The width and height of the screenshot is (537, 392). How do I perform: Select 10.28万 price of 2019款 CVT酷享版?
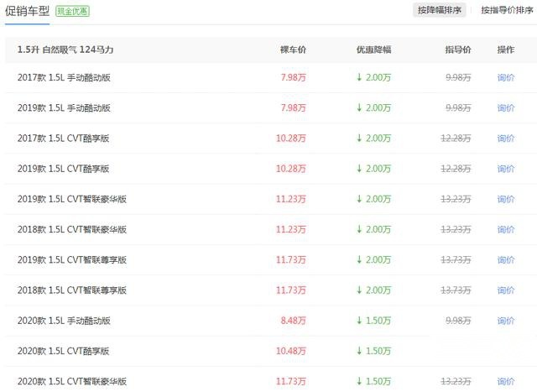tap(291, 169)
